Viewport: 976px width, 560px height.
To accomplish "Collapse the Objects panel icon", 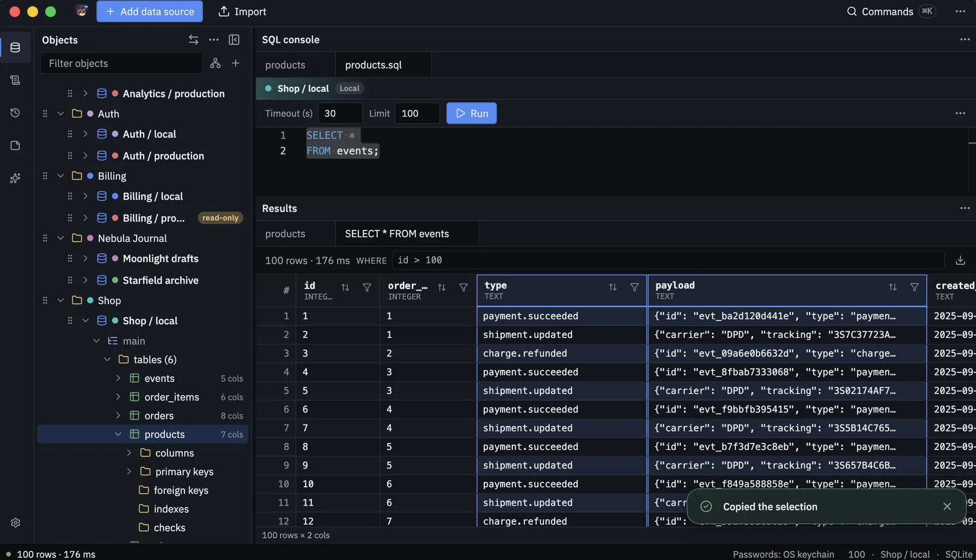I will [234, 40].
